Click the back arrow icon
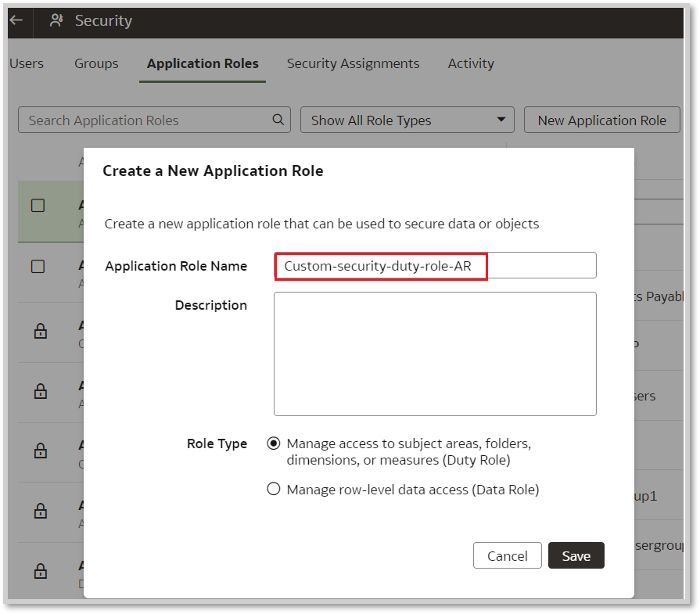The width and height of the screenshot is (700, 614). pos(16,20)
